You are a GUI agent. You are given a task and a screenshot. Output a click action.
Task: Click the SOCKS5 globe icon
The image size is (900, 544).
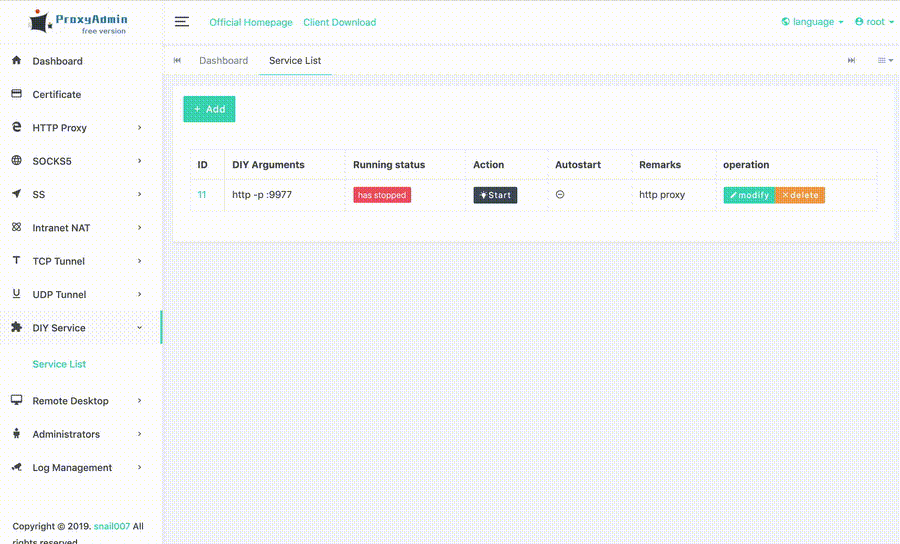(x=16, y=160)
